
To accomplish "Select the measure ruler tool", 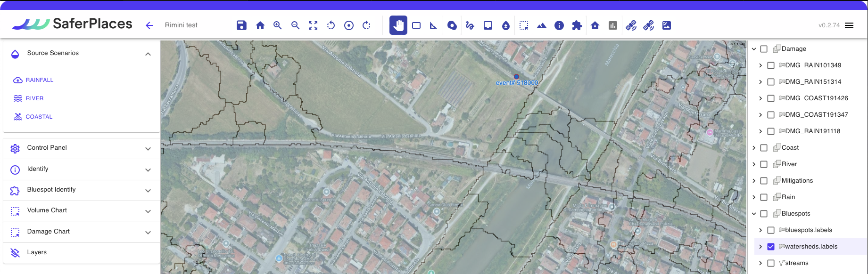I will pyautogui.click(x=434, y=25).
